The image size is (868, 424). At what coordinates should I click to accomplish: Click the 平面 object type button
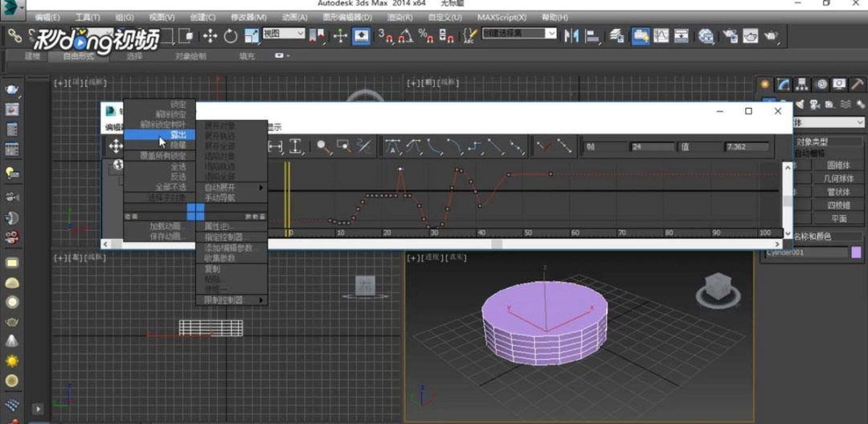tap(838, 219)
